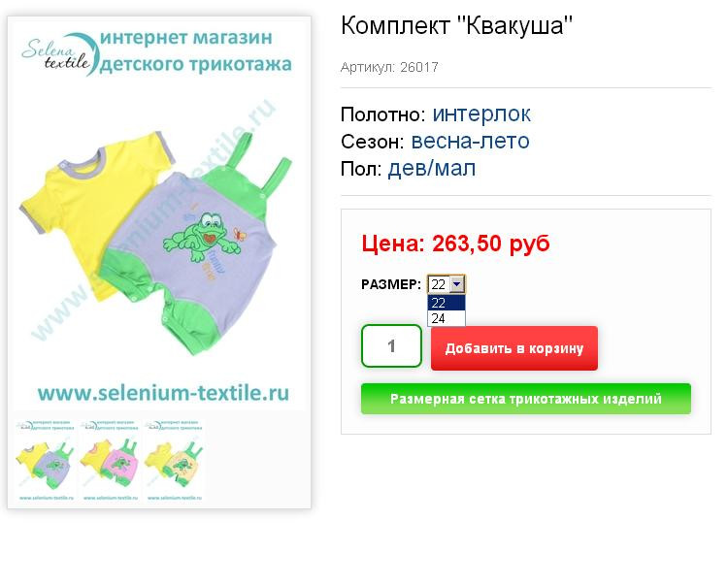The image size is (728, 586).
Task: Click www.selenium-textile.ru address on main image
Action: click(163, 393)
